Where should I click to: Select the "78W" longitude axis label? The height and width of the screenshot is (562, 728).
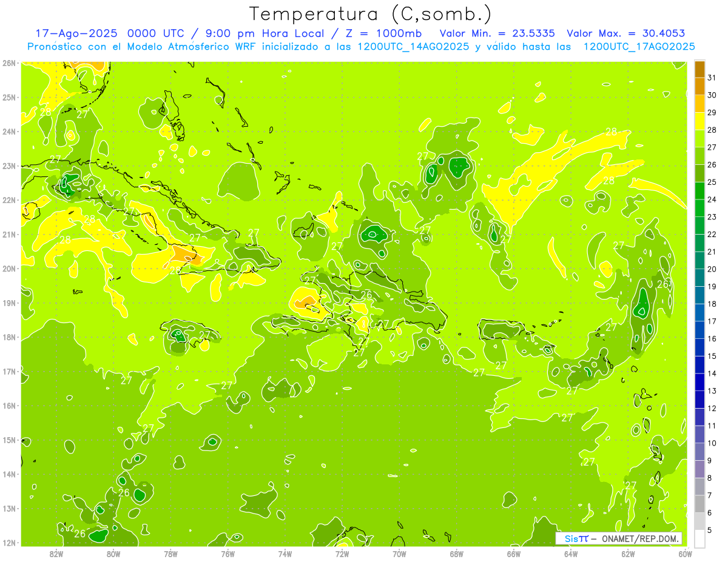[x=170, y=554]
